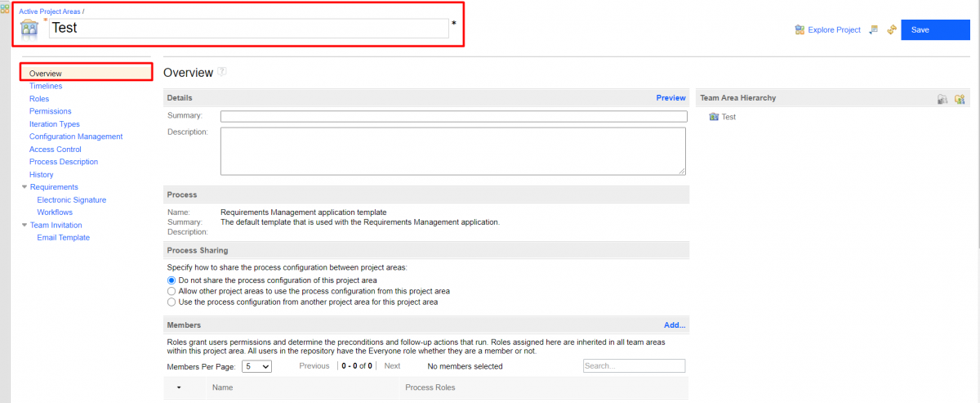Select Do not share process configuration
Screen dimensions: 980x403
(171, 280)
